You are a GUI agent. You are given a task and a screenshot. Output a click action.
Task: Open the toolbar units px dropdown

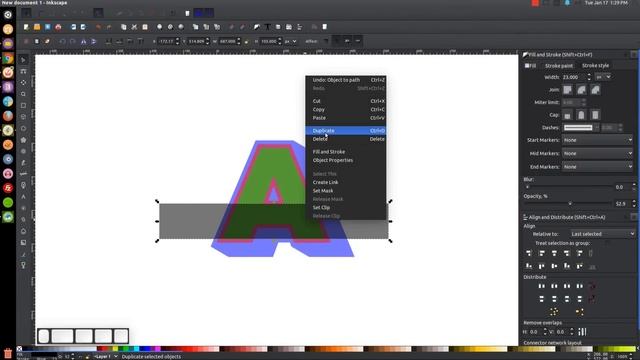pyautogui.click(x=291, y=41)
